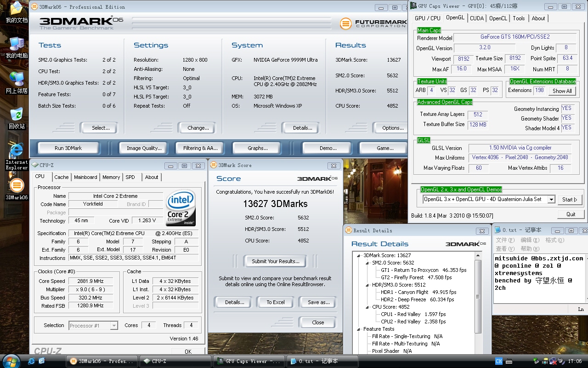Start the selected OpenGL demo
Viewport: 588px width, 368px height.
(x=570, y=200)
